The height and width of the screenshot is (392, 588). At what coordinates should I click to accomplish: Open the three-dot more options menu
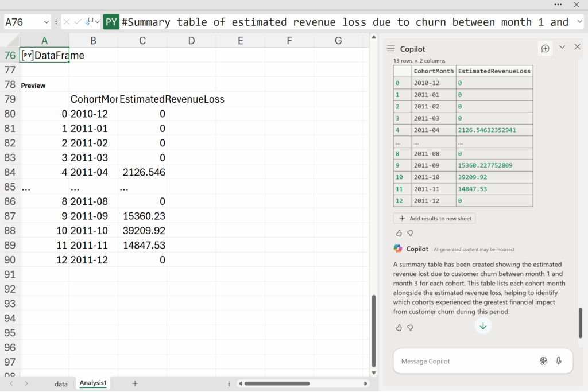click(558, 5)
